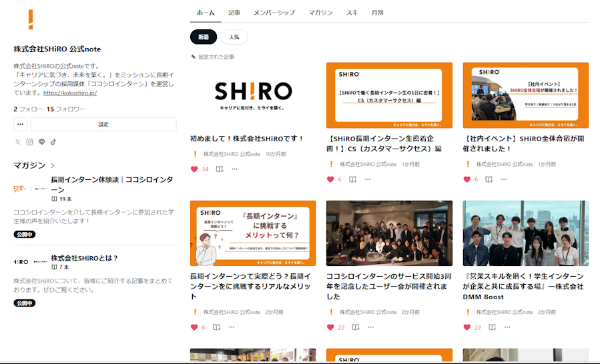The width and height of the screenshot is (600, 364).
Task: Click the 株式会社SHiRO 公式note profile heading
Action: click(57, 49)
